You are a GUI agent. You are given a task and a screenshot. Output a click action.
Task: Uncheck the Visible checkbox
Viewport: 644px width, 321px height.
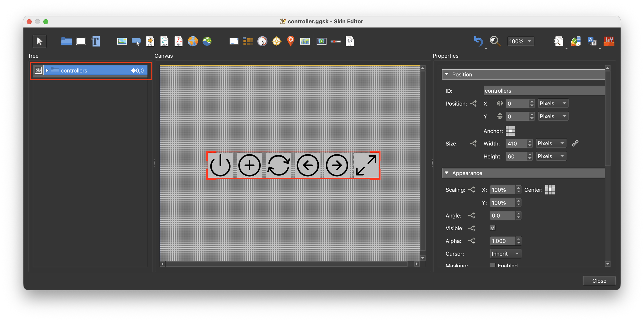pyautogui.click(x=493, y=228)
